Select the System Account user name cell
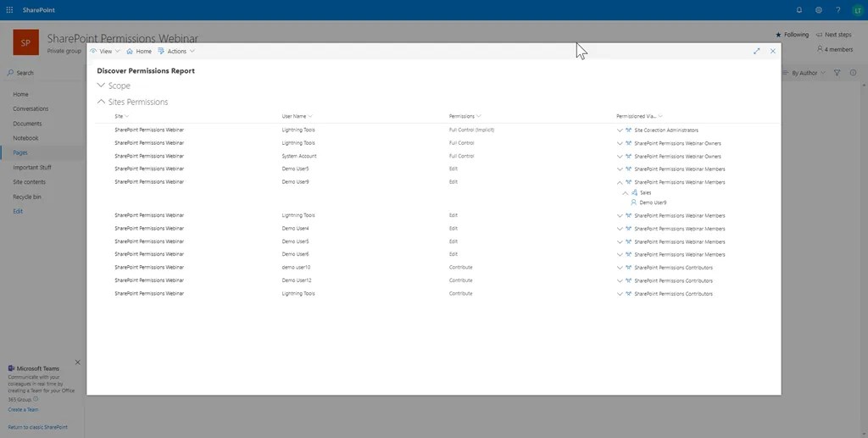Screen dimensions: 868x438 click(299, 156)
